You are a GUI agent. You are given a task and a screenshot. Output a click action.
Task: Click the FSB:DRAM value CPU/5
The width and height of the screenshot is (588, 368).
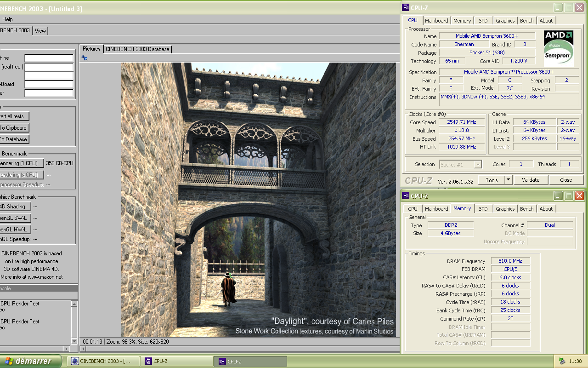[510, 270]
